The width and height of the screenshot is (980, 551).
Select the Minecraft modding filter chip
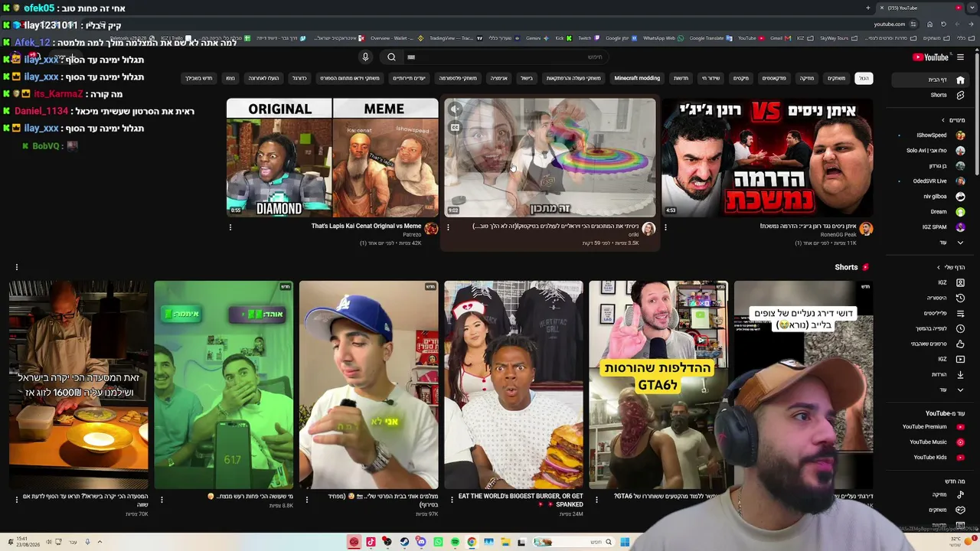coord(637,78)
